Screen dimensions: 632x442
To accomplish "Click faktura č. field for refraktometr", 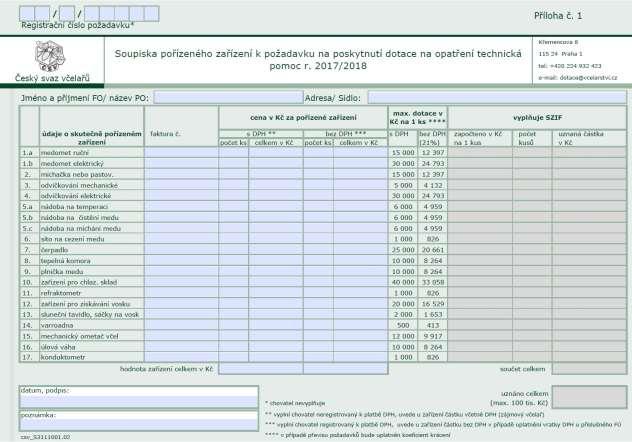I will (x=181, y=293).
